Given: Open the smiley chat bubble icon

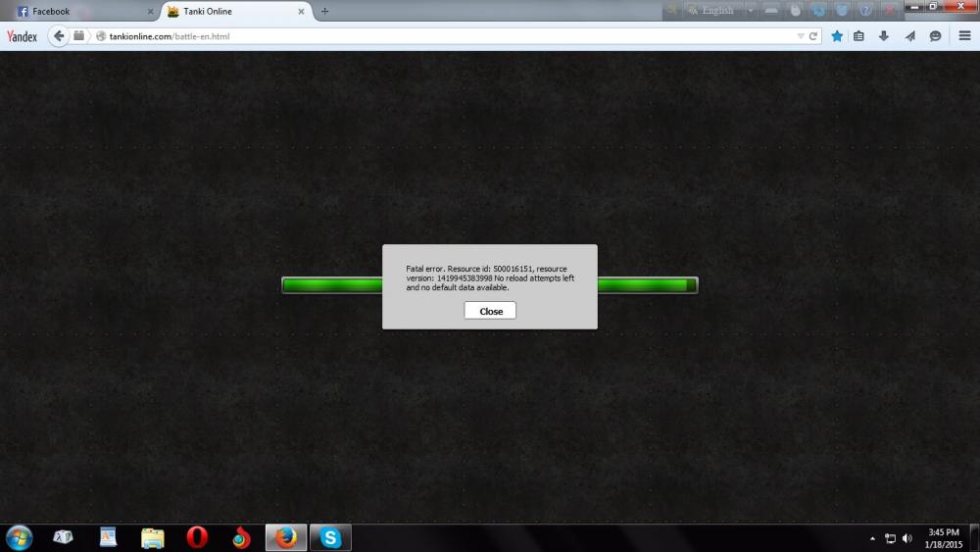Looking at the screenshot, I should pos(935,36).
